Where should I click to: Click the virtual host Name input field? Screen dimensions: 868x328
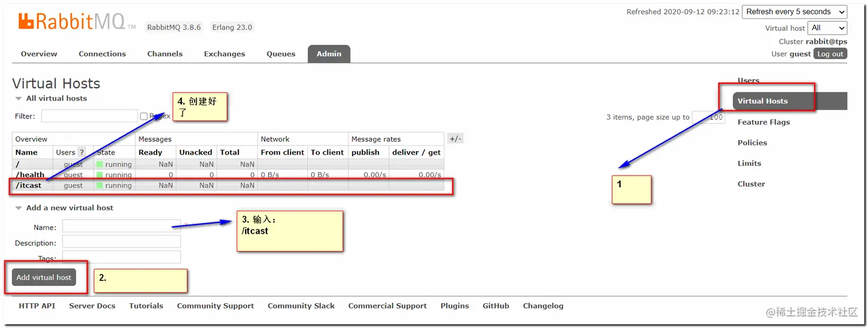point(121,227)
